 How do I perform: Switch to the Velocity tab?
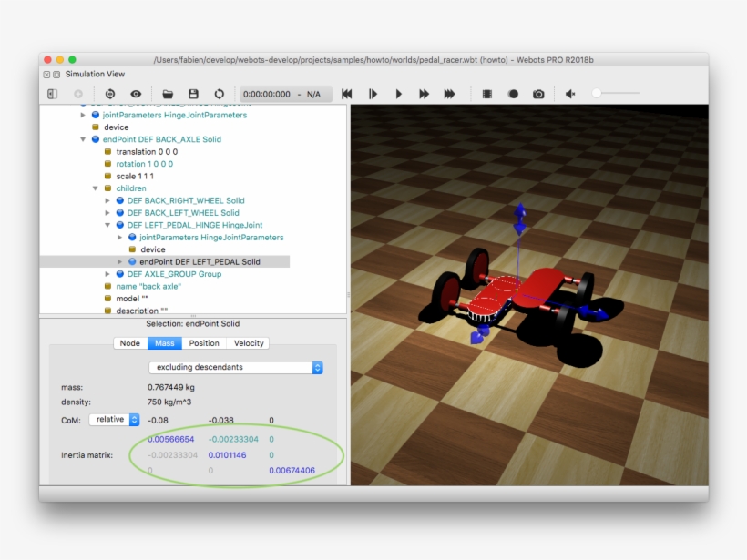[x=248, y=343]
